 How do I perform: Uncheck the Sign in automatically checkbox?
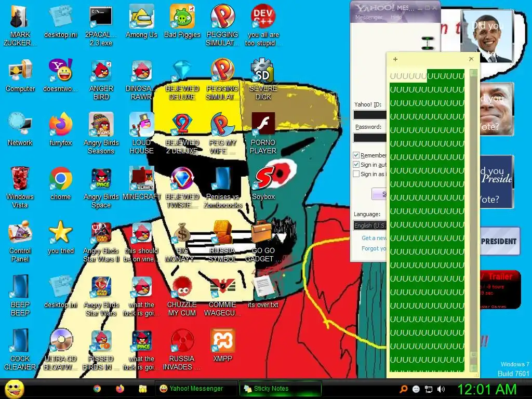pyautogui.click(x=356, y=165)
